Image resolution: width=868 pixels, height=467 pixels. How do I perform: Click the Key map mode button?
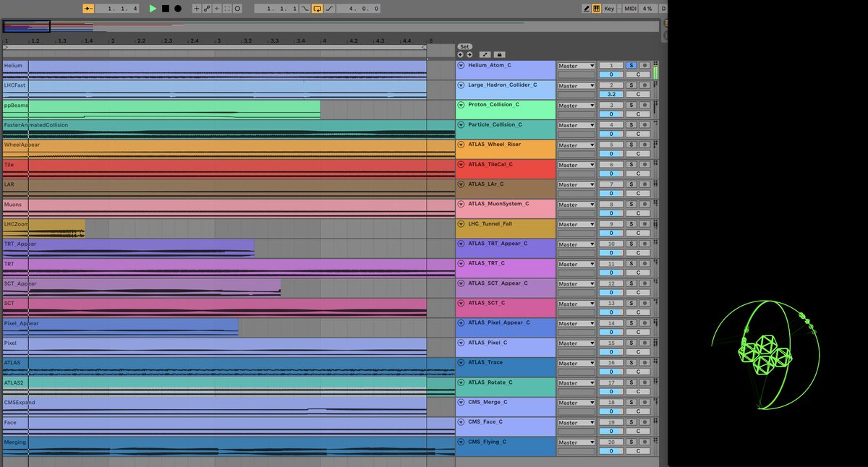point(609,9)
